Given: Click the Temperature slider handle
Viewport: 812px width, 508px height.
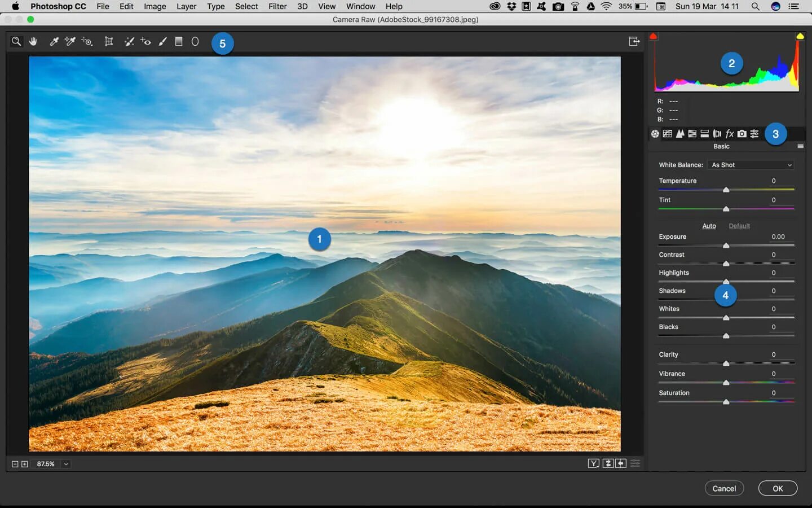Looking at the screenshot, I should [x=726, y=190].
